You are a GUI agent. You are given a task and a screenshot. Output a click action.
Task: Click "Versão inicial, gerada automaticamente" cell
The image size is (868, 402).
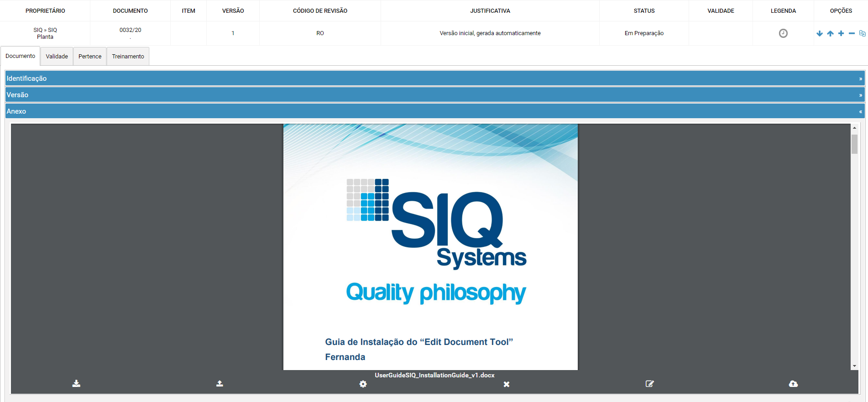click(490, 33)
